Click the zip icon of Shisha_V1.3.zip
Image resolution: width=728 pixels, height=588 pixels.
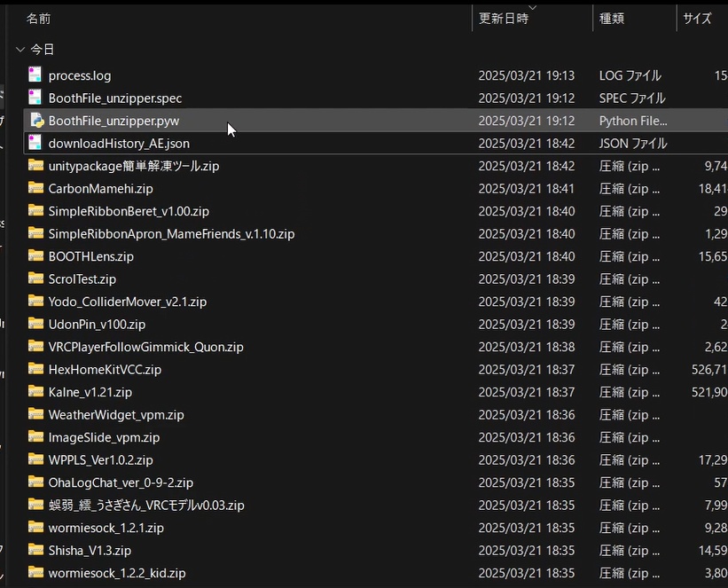(35, 550)
